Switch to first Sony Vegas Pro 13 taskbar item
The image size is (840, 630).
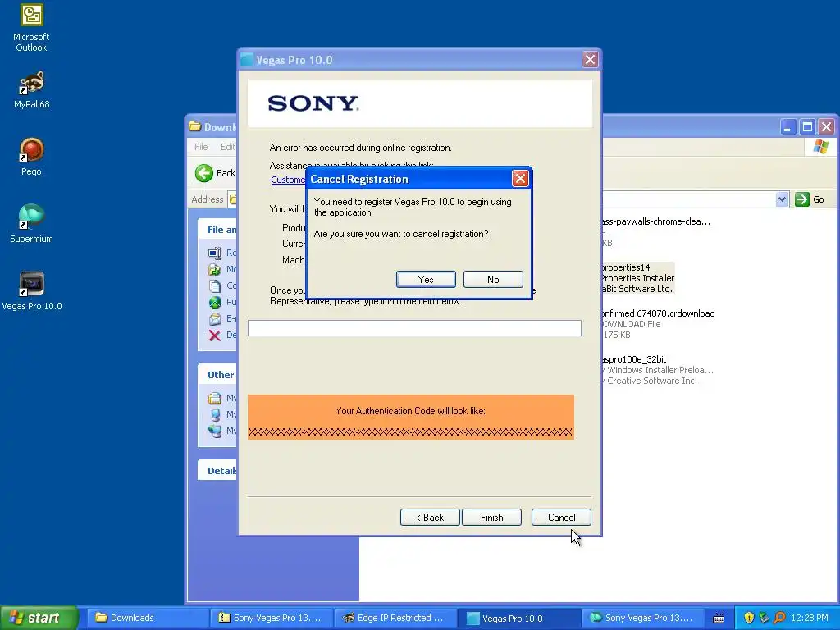point(272,618)
